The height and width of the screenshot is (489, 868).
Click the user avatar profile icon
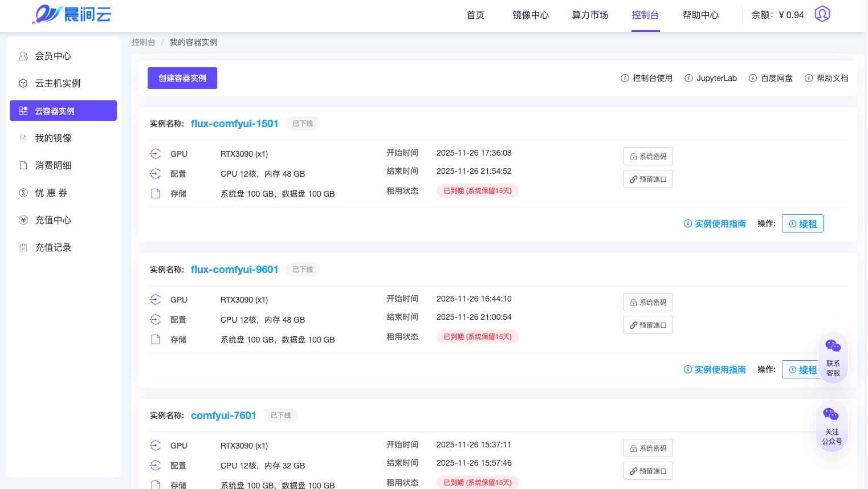[822, 14]
